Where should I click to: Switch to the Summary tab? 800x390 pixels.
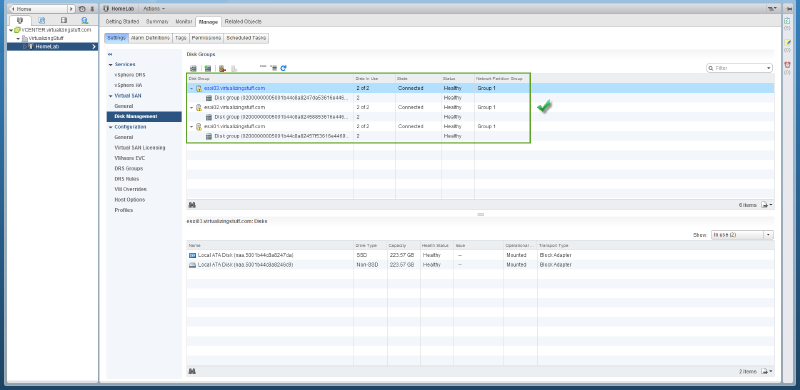(x=157, y=21)
